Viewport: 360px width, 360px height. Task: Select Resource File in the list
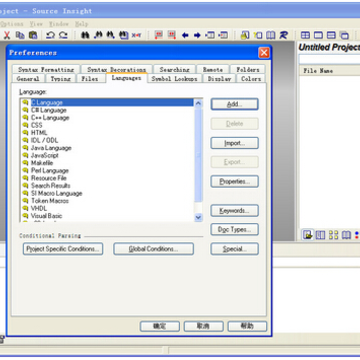(49, 178)
